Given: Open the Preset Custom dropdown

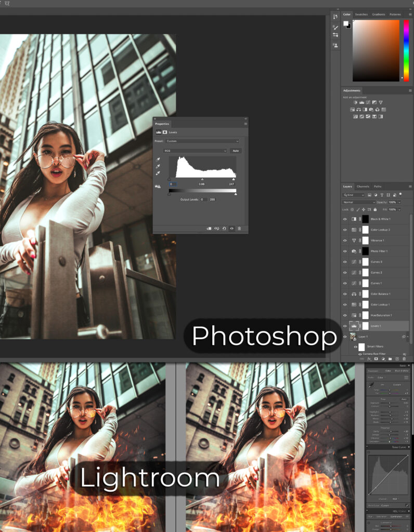Looking at the screenshot, I should point(202,141).
